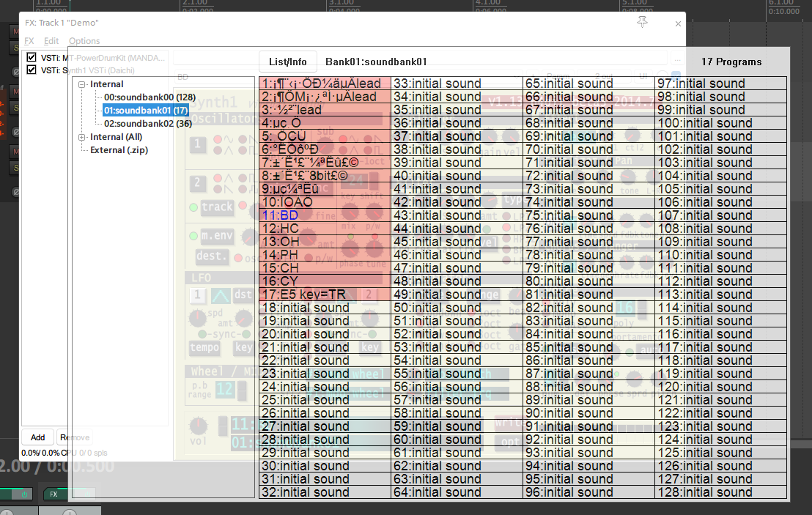
Task: Select program 33:initial sound
Action: [457, 84]
